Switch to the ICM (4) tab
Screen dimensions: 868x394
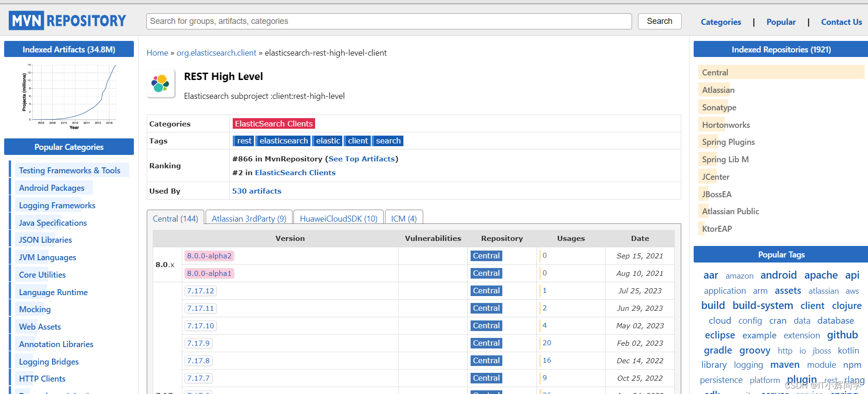click(x=404, y=218)
